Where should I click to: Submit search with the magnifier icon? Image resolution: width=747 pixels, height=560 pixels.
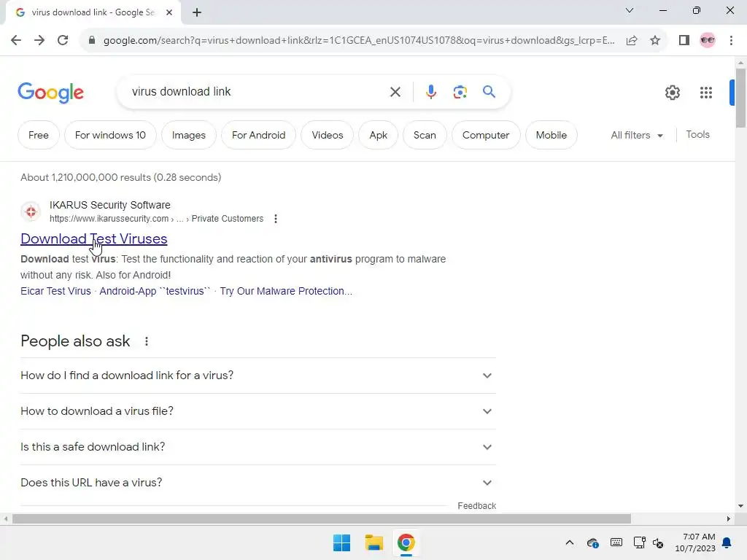489,92
